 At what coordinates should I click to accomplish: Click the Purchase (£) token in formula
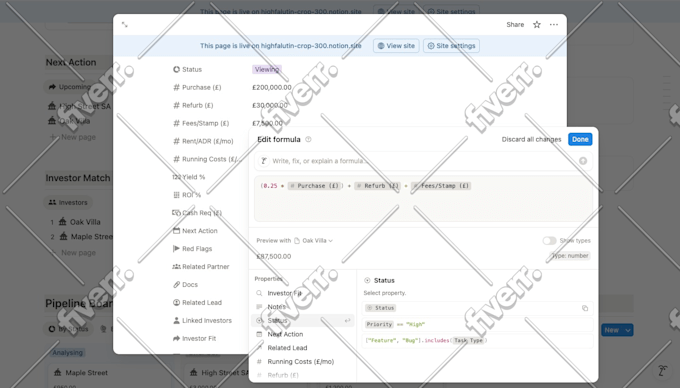click(315, 186)
